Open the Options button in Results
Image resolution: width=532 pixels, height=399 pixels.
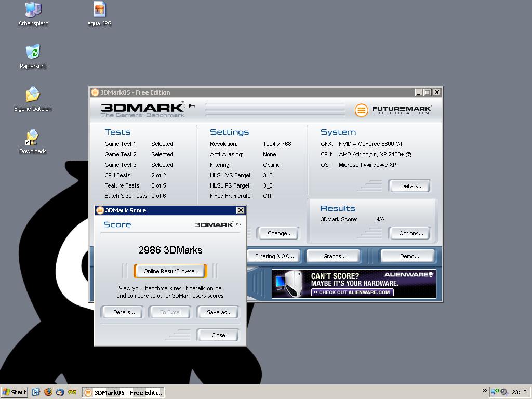[411, 233]
